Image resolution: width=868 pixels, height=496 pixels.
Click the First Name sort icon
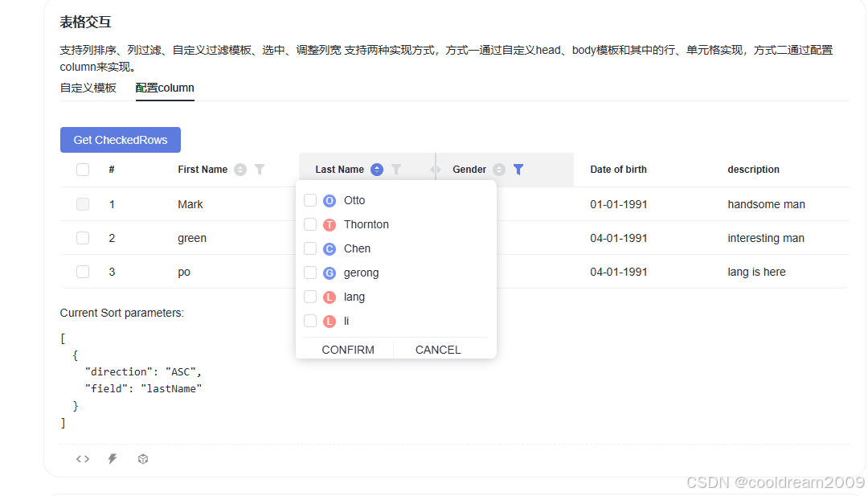click(x=239, y=169)
